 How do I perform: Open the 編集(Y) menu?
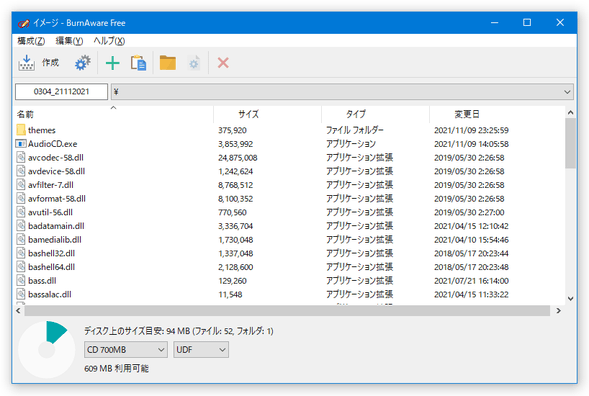(69, 41)
